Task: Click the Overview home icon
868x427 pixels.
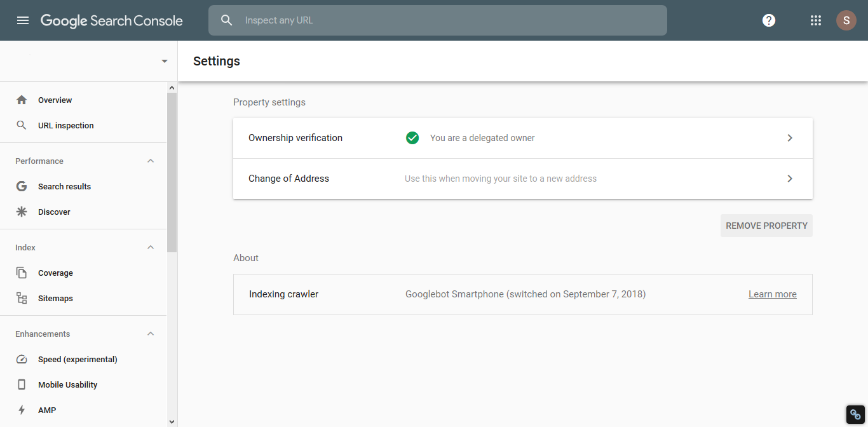Action: 22,100
